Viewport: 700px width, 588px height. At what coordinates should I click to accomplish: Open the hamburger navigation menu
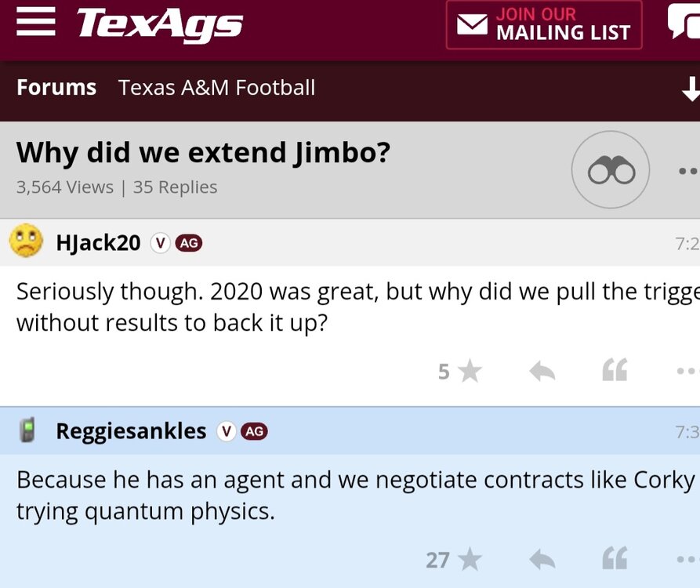[36, 22]
